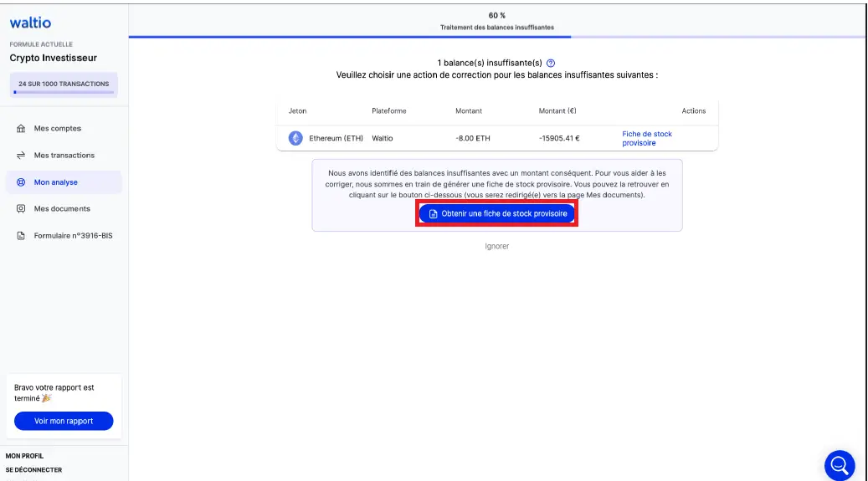Click the Ignorer link
This screenshot has height=481, width=868.
click(x=496, y=247)
